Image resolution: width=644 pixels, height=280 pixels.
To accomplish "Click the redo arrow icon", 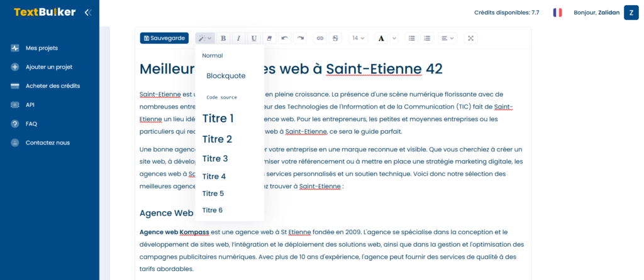I will coord(301,38).
